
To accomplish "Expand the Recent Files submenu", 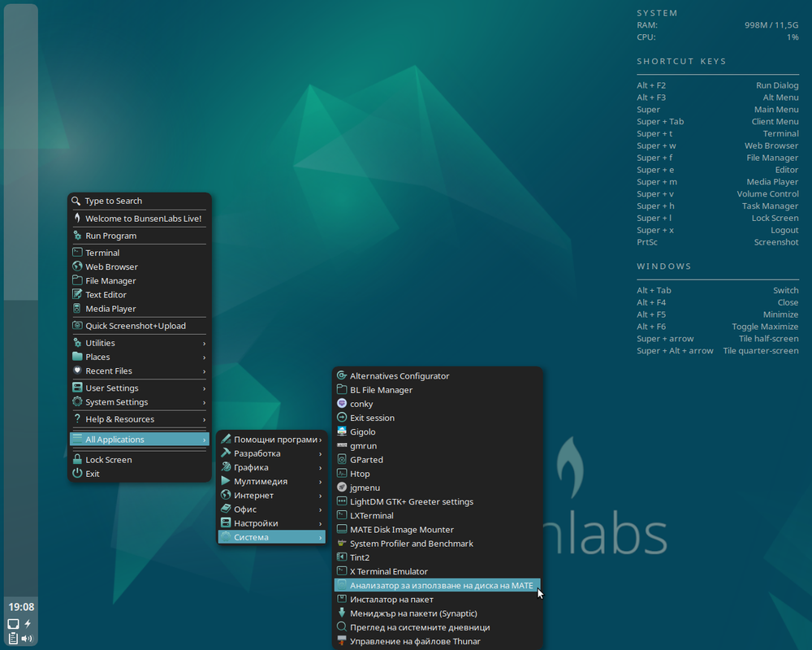I will [x=140, y=370].
